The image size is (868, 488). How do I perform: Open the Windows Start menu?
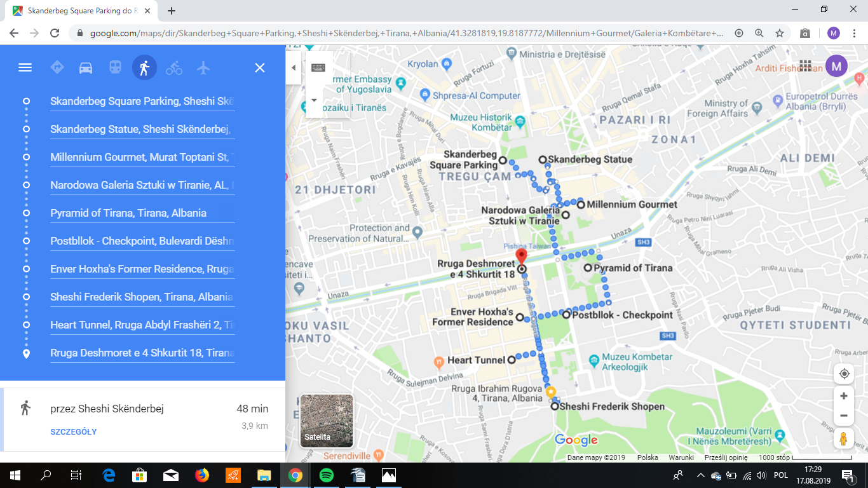(15, 475)
